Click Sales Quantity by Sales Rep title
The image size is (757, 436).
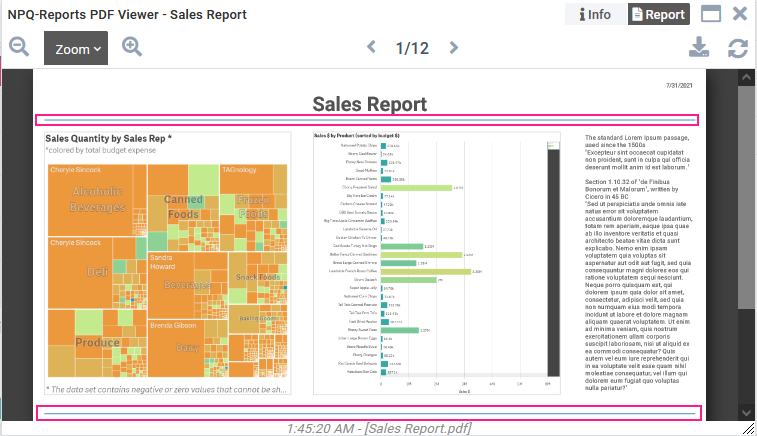tap(109, 139)
